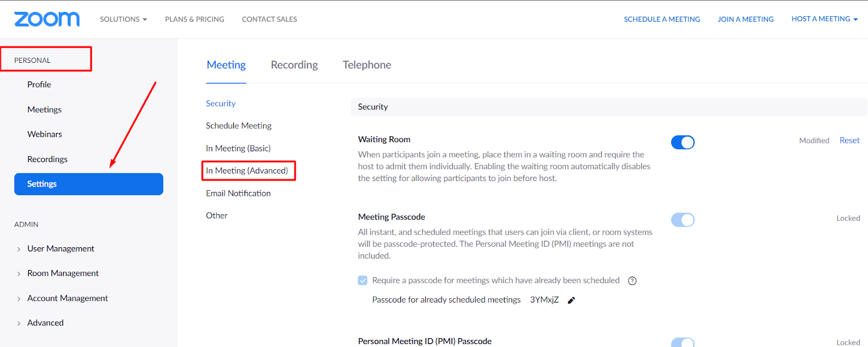Click the PERSONAL section header
Viewport: 868px width, 347px height.
[x=33, y=60]
